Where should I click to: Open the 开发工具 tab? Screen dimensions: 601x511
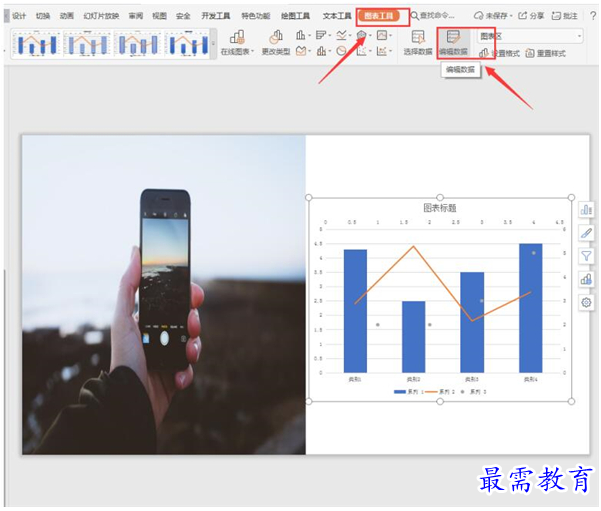pos(216,16)
